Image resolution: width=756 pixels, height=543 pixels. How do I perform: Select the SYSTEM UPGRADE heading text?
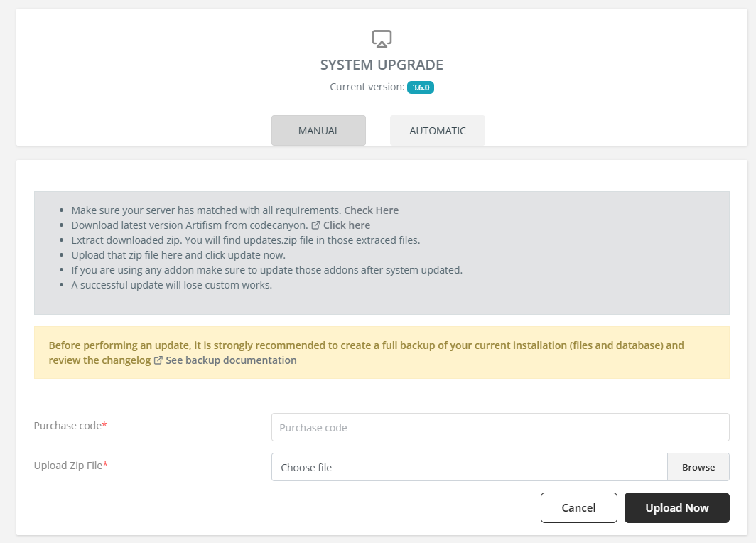(382, 65)
